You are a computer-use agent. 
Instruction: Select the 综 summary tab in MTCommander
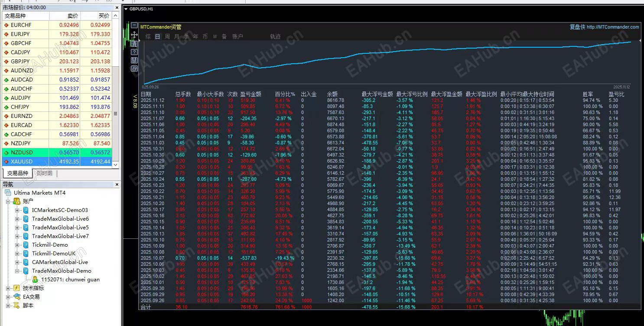click(148, 37)
